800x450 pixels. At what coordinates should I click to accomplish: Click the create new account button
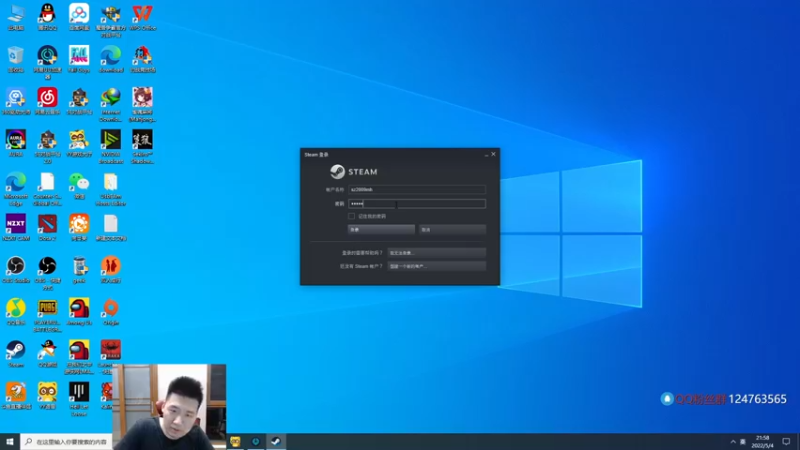point(436,266)
